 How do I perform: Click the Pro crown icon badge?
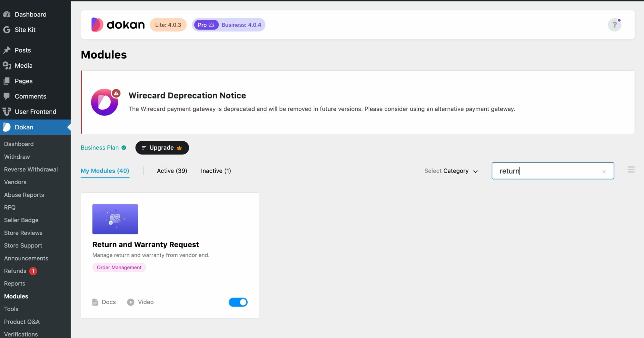pyautogui.click(x=206, y=25)
